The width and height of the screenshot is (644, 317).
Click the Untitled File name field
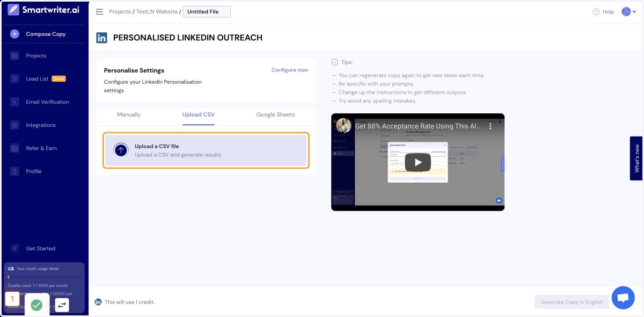(x=207, y=12)
